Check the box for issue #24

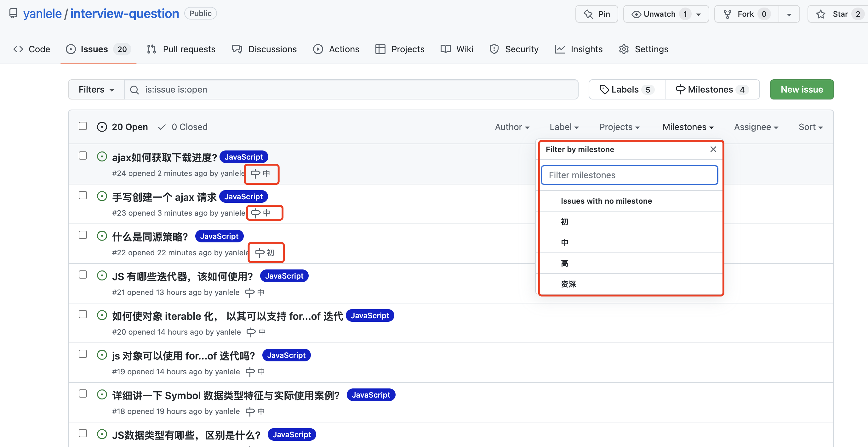tap(83, 156)
